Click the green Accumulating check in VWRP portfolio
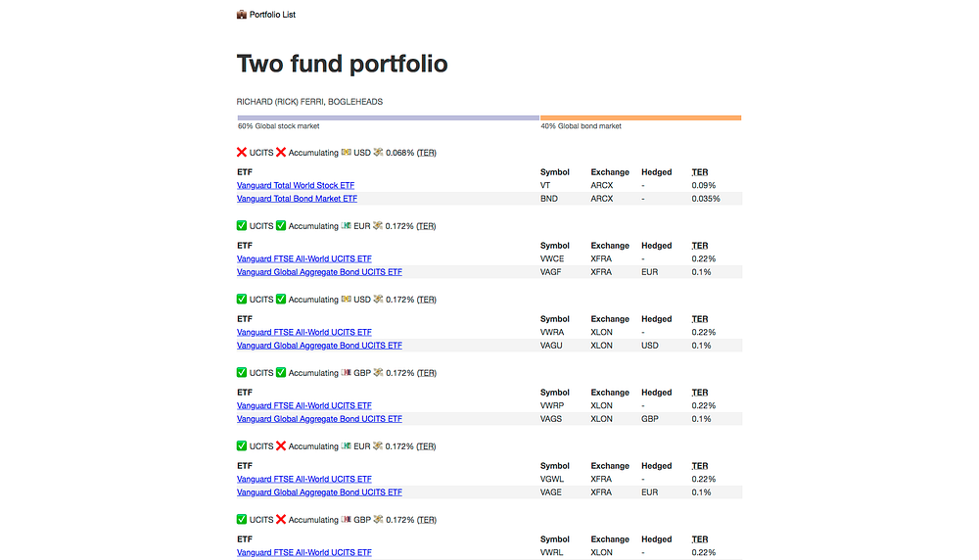Screen dimensions: 979x560 pos(281,373)
